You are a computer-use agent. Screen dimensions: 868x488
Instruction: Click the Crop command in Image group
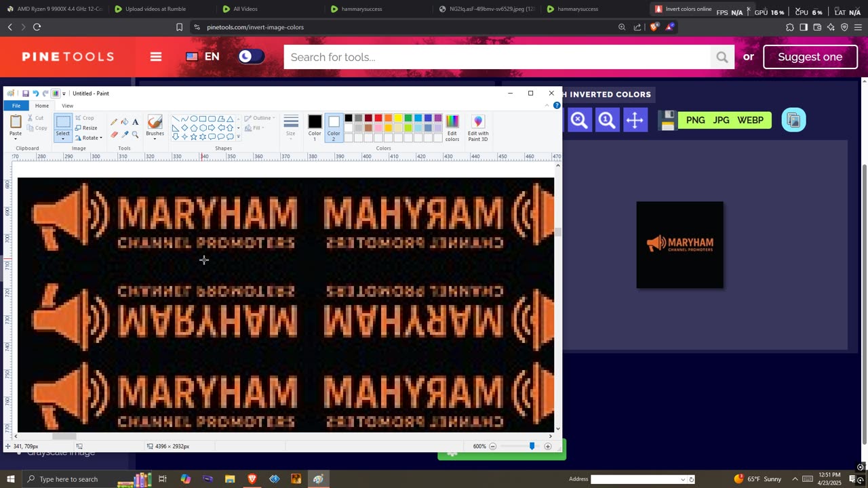coord(85,118)
